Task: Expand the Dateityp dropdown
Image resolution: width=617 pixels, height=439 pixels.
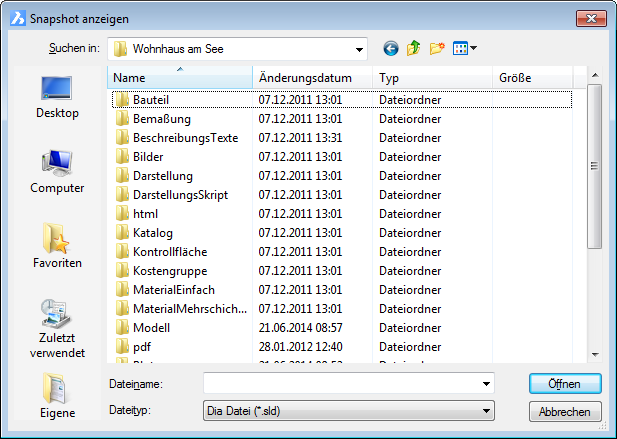Action: click(486, 410)
